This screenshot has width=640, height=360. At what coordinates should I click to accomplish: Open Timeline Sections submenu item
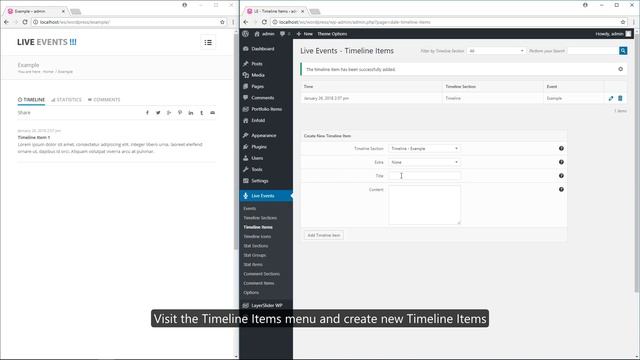(x=260, y=218)
